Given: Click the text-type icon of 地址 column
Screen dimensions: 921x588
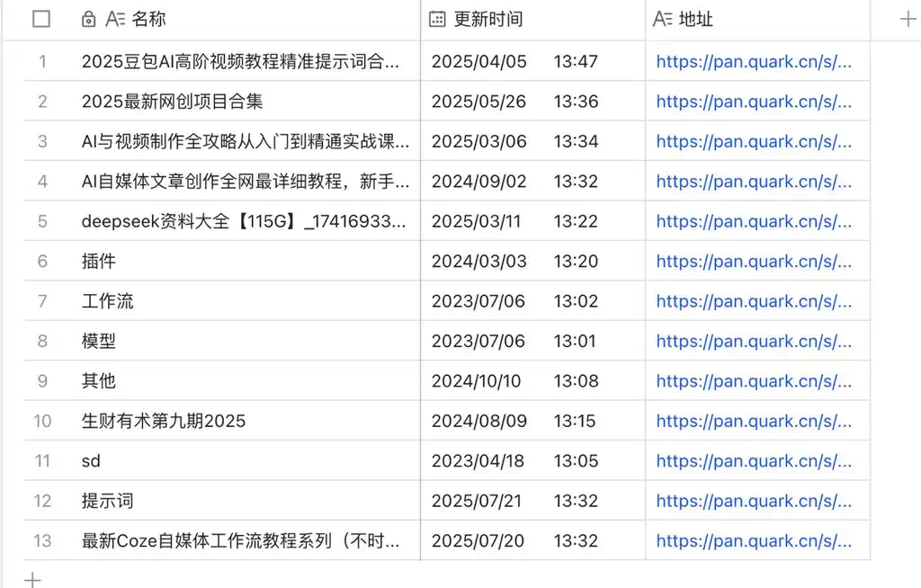Looking at the screenshot, I should pos(663,19).
